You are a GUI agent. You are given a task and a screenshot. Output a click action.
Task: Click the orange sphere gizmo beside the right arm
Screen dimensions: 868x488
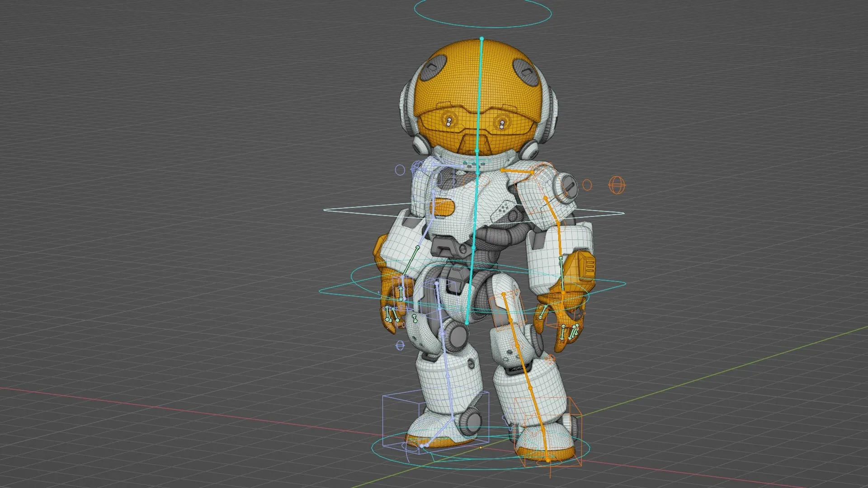click(616, 184)
